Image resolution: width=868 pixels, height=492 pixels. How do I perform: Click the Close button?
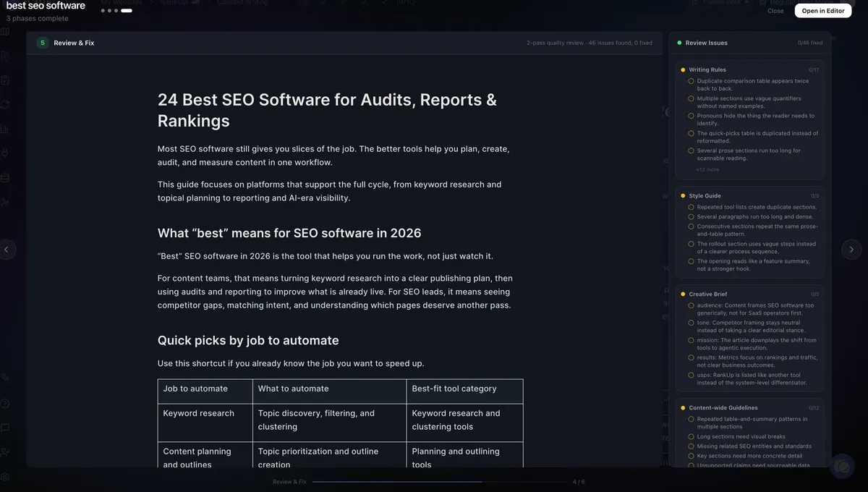pos(775,11)
